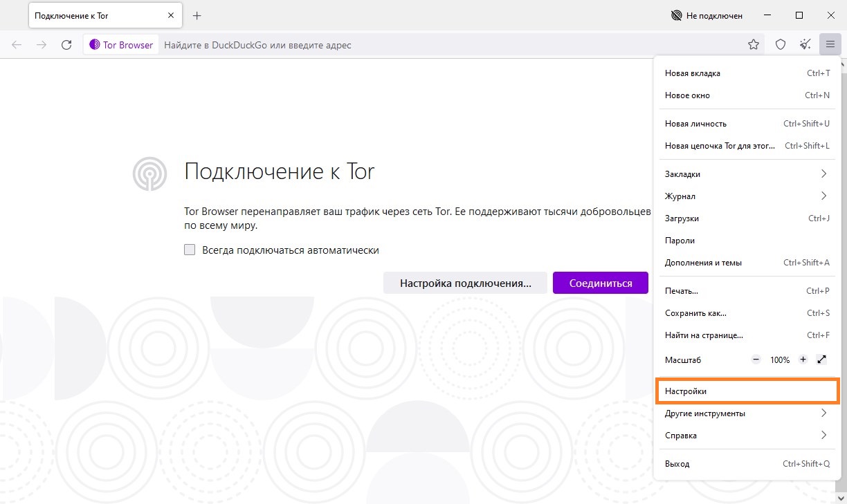
Task: Open the shield security level icon
Action: (x=781, y=45)
